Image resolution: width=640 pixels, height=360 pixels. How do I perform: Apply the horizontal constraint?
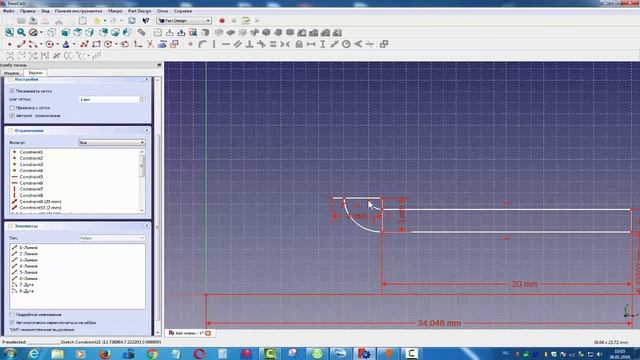click(226, 44)
